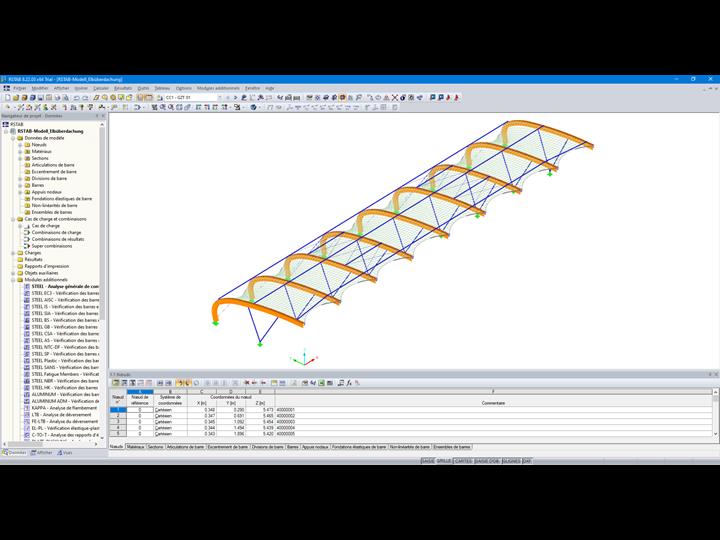Click the Print icon in the main toolbar

(x=57, y=97)
